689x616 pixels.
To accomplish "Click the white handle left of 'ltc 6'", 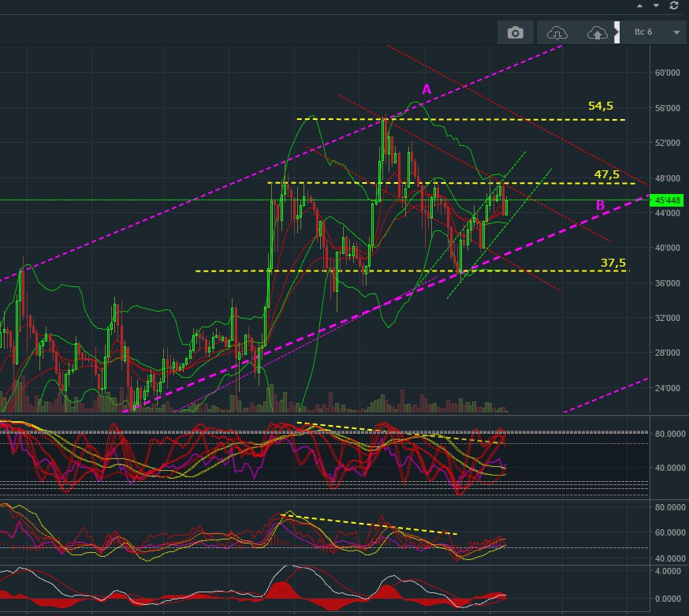I will (616, 32).
